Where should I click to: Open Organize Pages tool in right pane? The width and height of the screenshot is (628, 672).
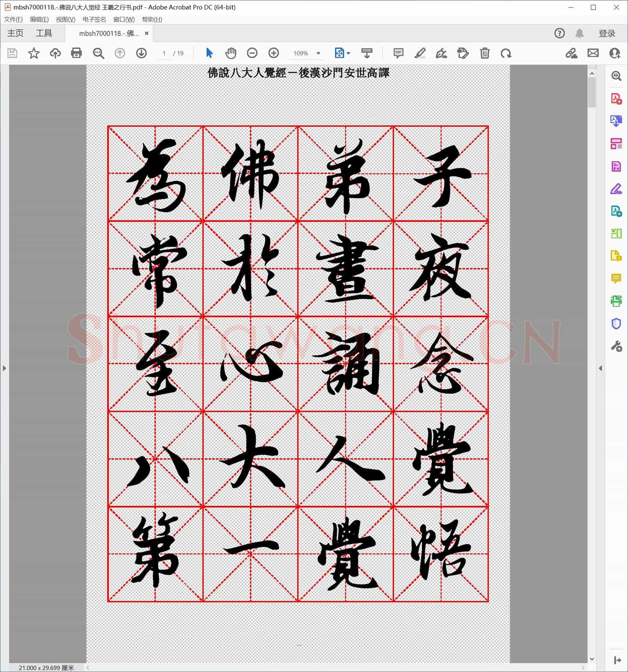click(x=616, y=144)
